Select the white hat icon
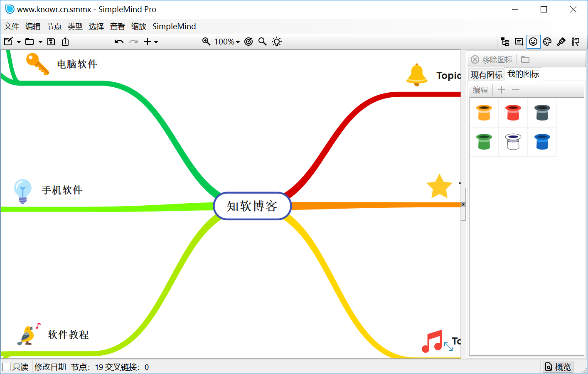 click(513, 142)
